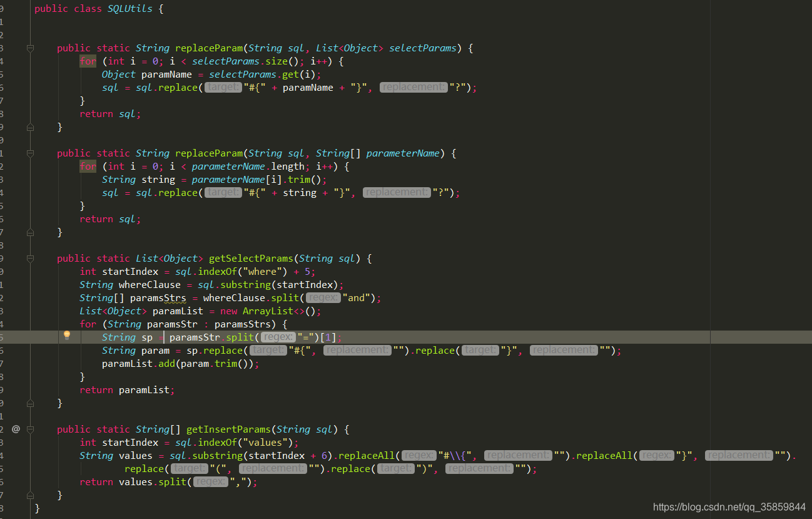Click the fold-end marker after first replaceParam

pyautogui.click(x=30, y=127)
